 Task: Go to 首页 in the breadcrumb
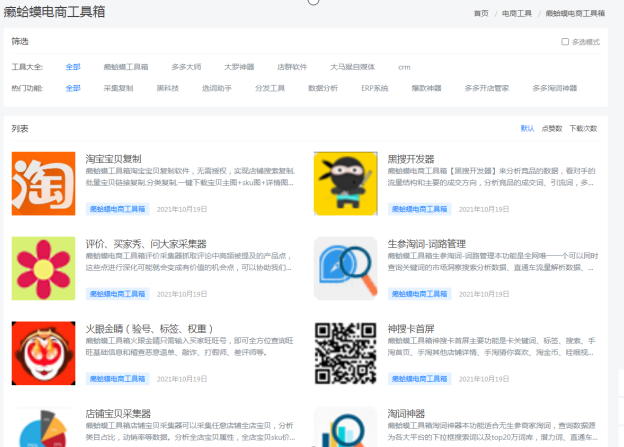[x=481, y=13]
